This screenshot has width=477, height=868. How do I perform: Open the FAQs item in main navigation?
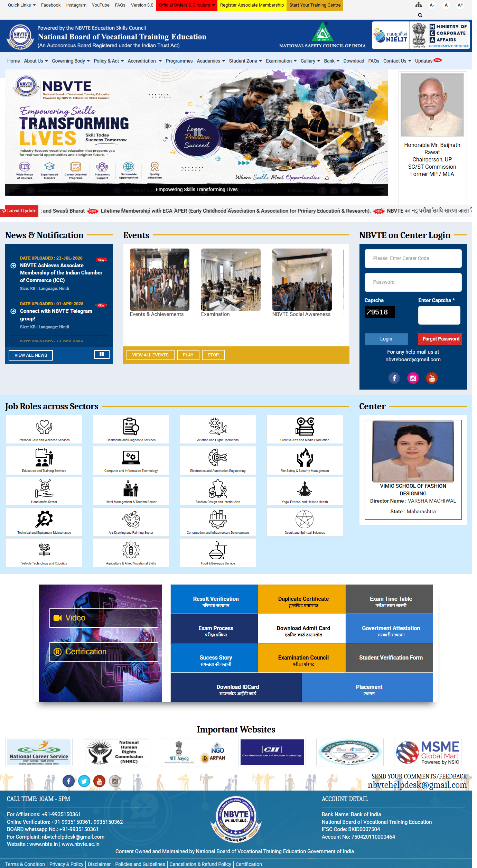pos(374,61)
